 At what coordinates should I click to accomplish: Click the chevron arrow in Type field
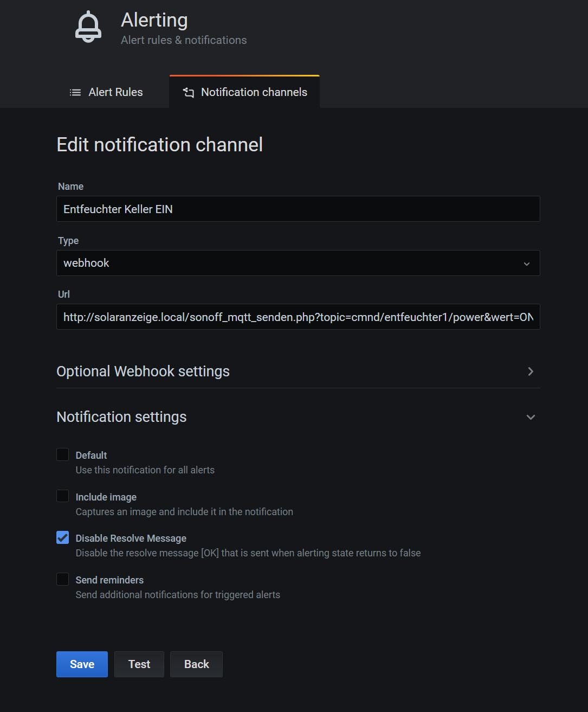click(x=526, y=264)
